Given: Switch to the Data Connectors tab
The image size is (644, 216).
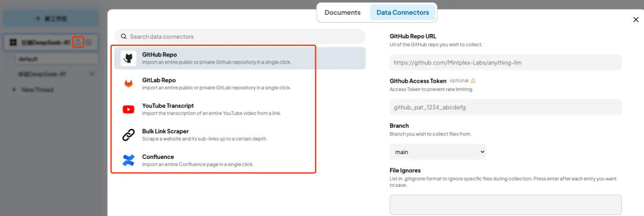Looking at the screenshot, I should click(402, 12).
